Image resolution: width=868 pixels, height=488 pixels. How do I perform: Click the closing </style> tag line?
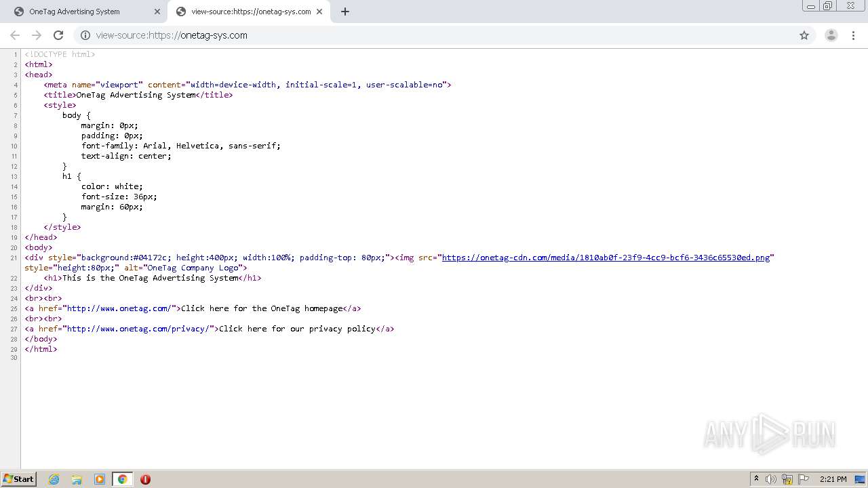[62, 227]
